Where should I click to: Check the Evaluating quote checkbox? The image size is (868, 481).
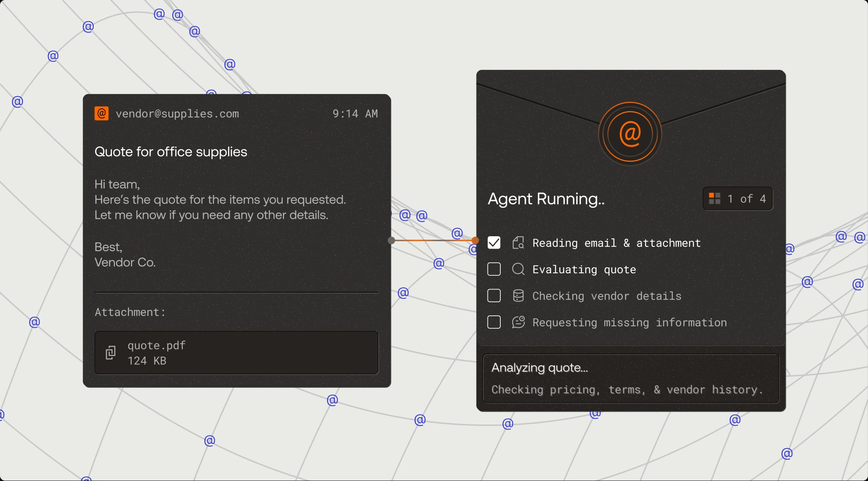coord(494,269)
